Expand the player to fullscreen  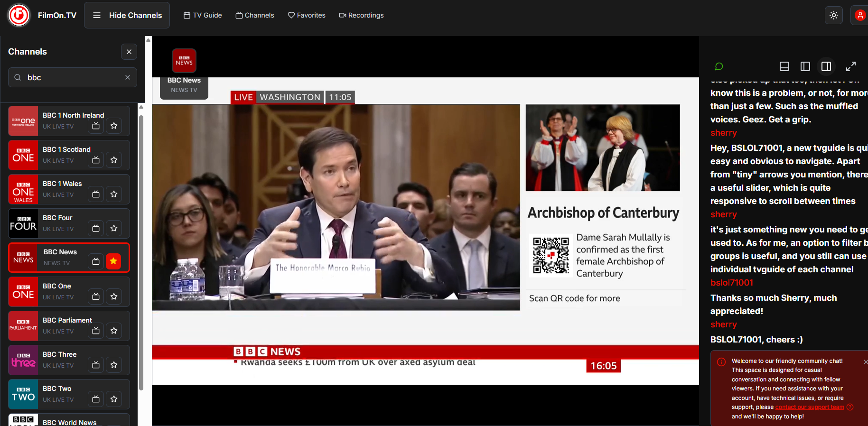point(851,66)
